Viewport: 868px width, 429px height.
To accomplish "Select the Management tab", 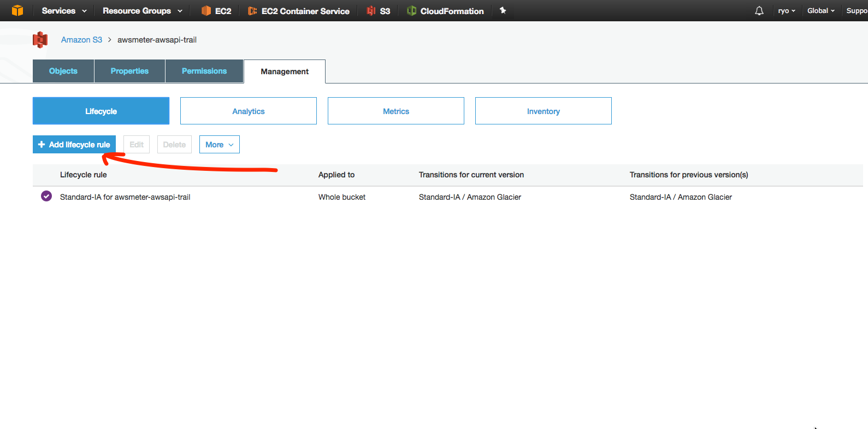I will tap(285, 71).
